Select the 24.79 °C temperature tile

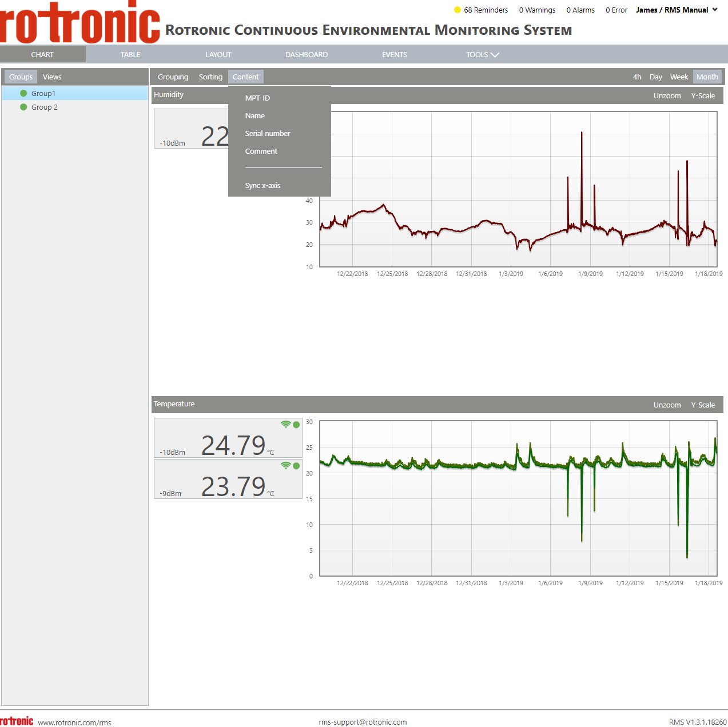coord(228,438)
